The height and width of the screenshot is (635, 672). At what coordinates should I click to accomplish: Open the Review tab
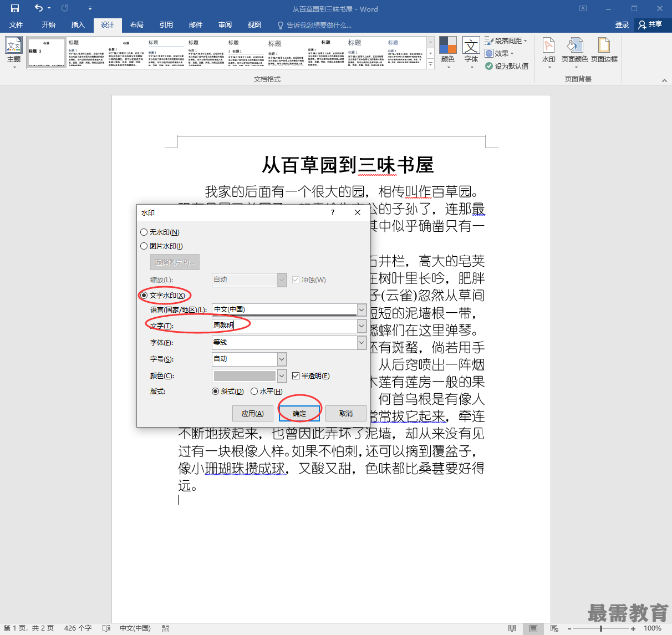pos(225,25)
